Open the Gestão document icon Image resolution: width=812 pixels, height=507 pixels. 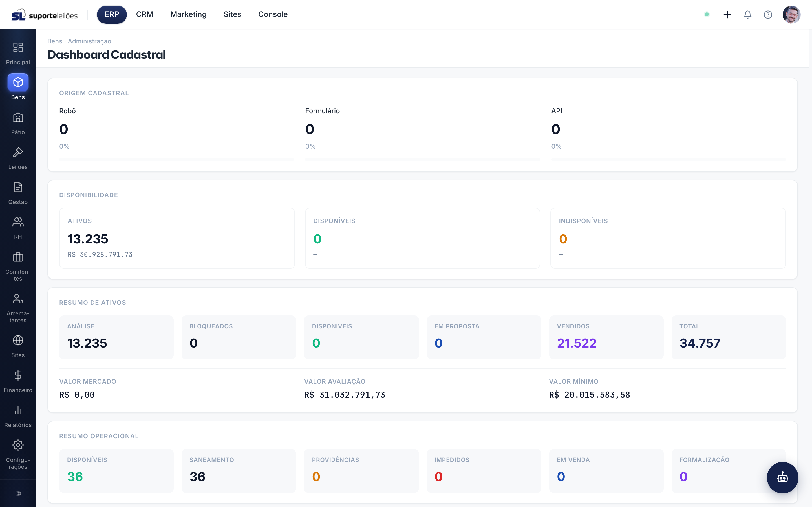tap(18, 187)
